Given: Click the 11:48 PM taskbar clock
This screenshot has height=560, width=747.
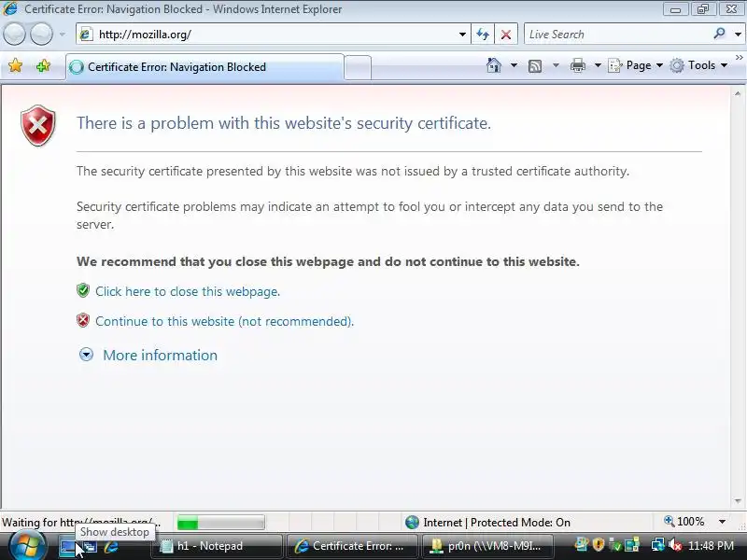Looking at the screenshot, I should tap(711, 546).
